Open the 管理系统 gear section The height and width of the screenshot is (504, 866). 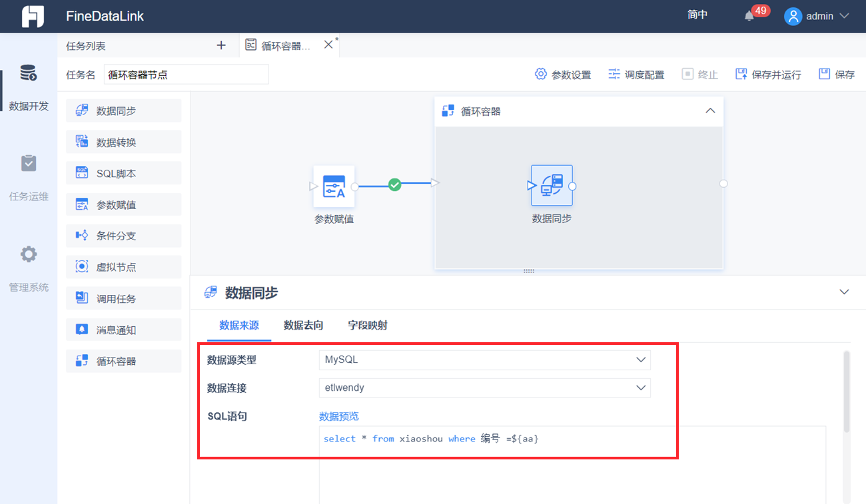tap(29, 269)
